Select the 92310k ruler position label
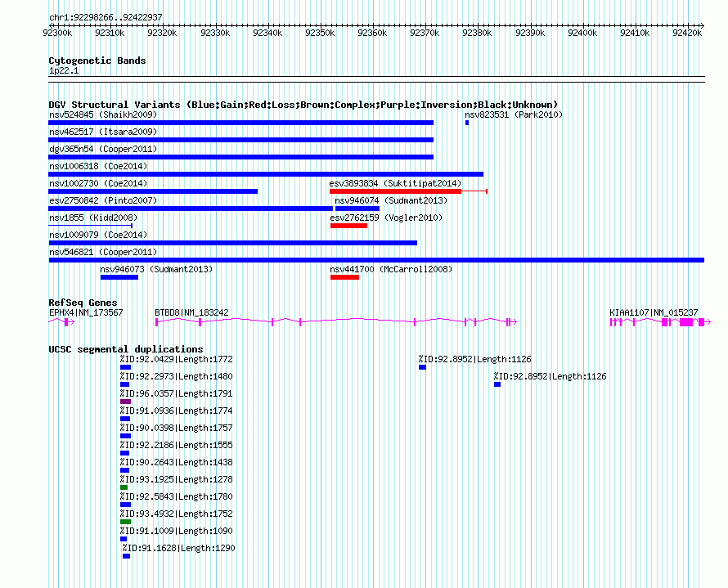Screen dimensions: 728x588 [110, 33]
